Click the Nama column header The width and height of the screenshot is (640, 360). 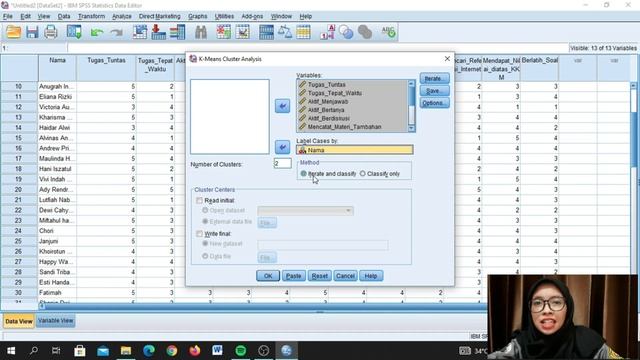click(57, 67)
